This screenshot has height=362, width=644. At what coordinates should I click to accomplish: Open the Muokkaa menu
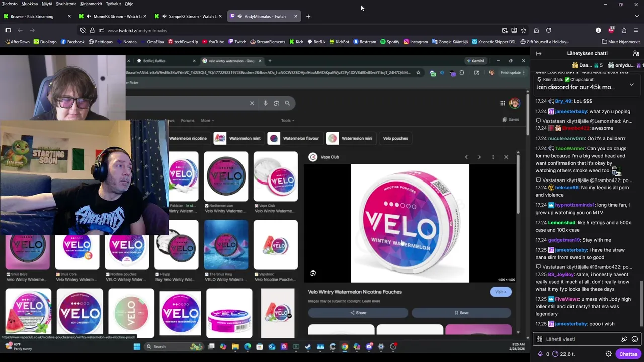coord(30,4)
